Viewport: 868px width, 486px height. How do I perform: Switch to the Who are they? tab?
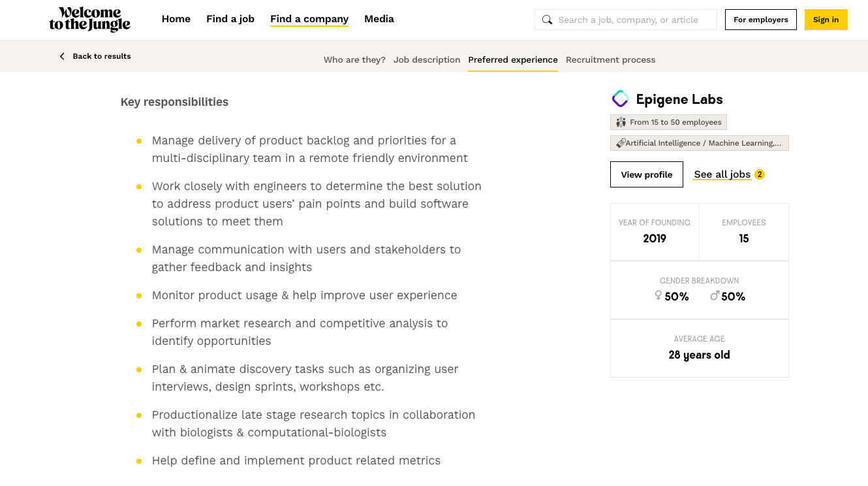click(354, 59)
